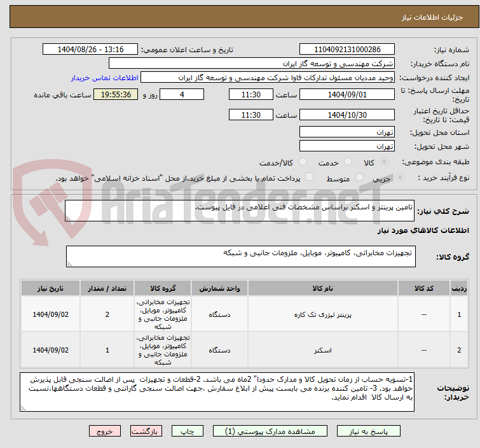The image size is (480, 448).
Task: Select the متوسط purchase type radio
Action: [x=359, y=178]
